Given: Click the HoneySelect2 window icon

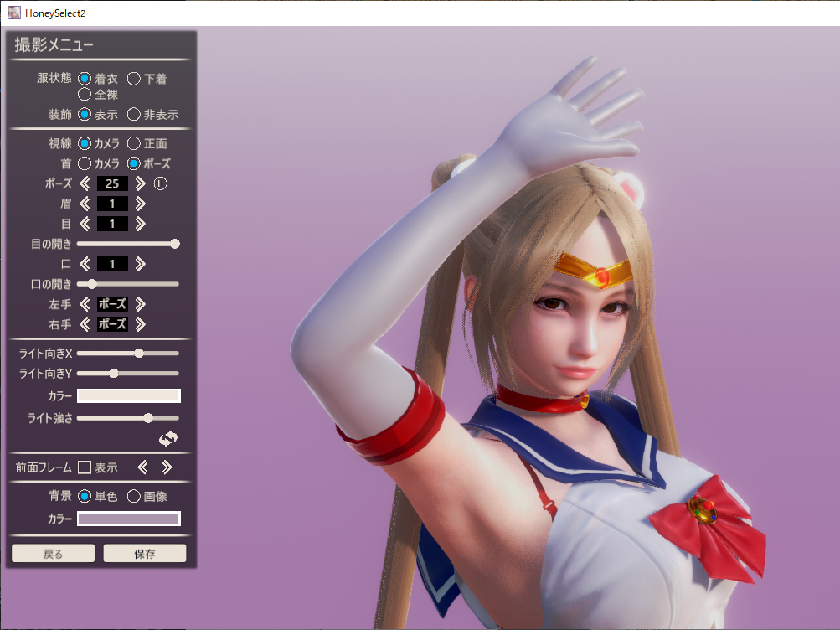Looking at the screenshot, I should coord(14,13).
